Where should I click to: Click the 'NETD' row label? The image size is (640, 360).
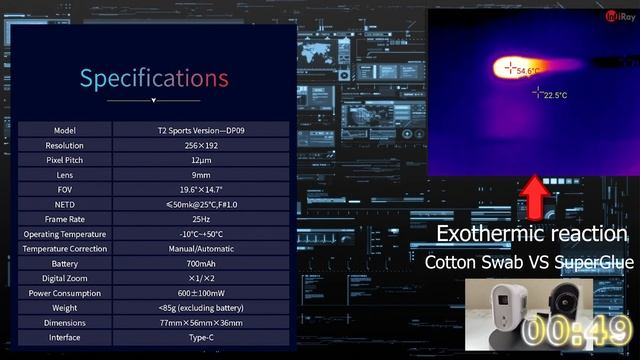64,204
